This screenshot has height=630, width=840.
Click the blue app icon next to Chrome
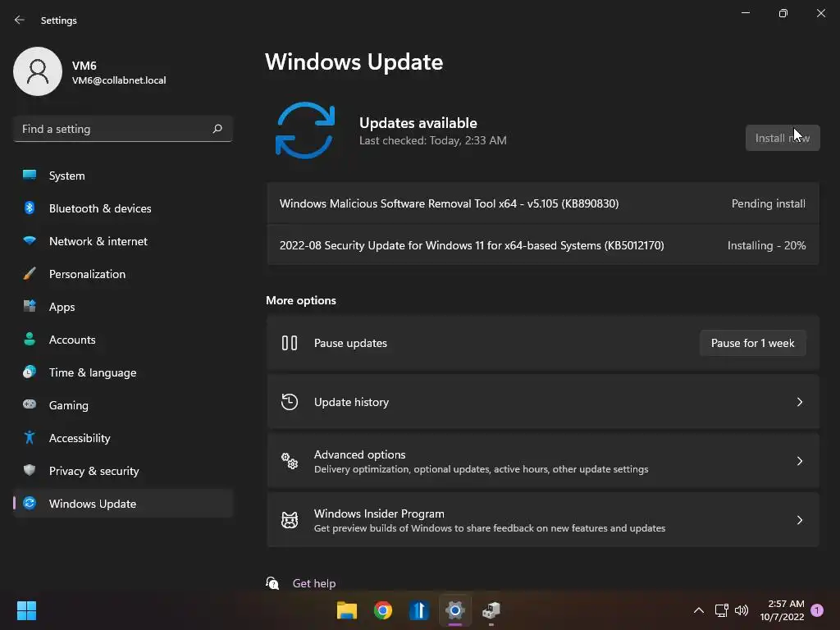pos(419,610)
